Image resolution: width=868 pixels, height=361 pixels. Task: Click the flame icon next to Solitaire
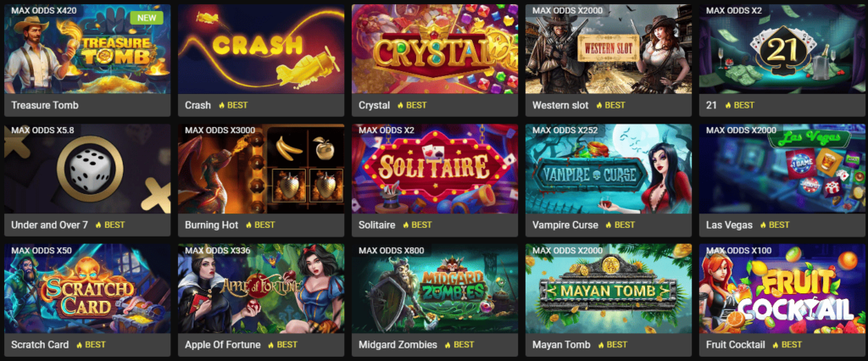[406, 225]
